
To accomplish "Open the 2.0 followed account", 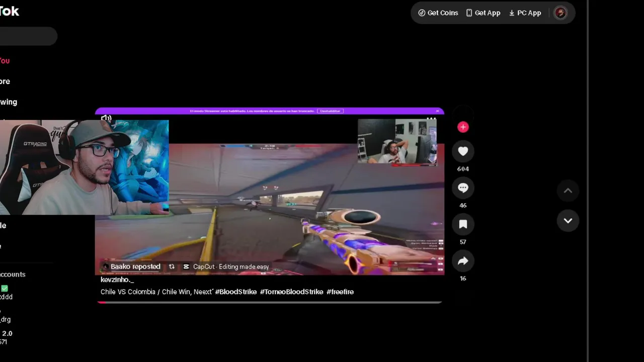I will 6,337.
